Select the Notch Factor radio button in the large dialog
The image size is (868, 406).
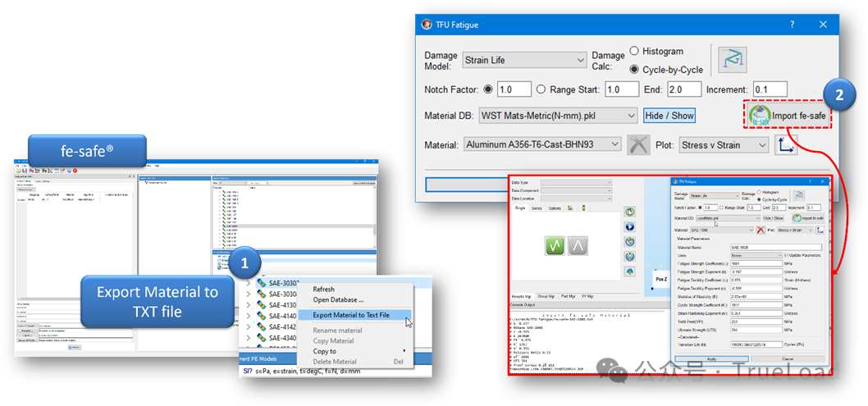coord(488,89)
